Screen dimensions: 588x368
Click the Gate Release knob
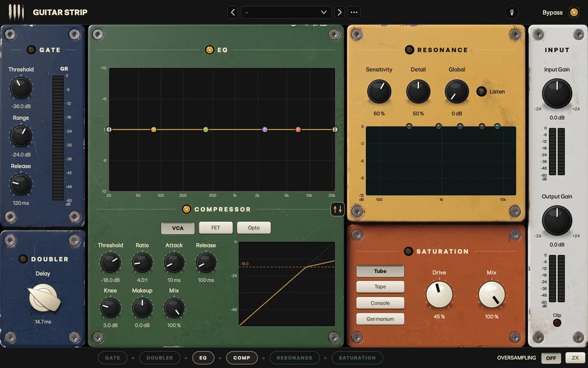pos(21,184)
